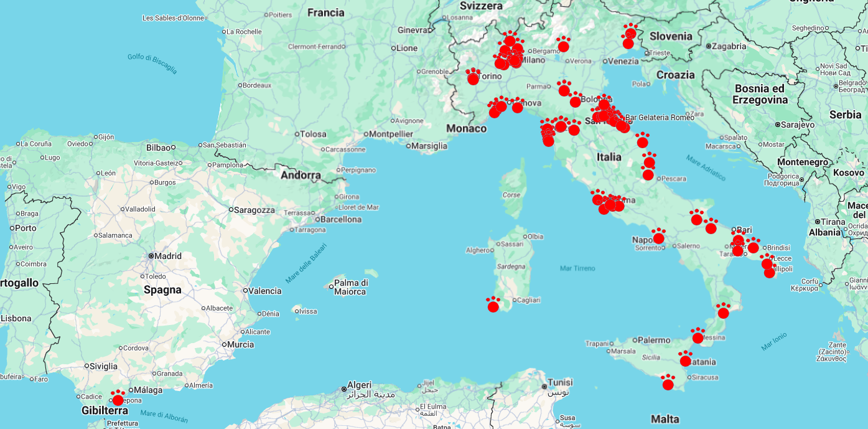The height and width of the screenshot is (429, 868).
Task: Open the paw marker just west of Brindisi
Action: coord(753,246)
